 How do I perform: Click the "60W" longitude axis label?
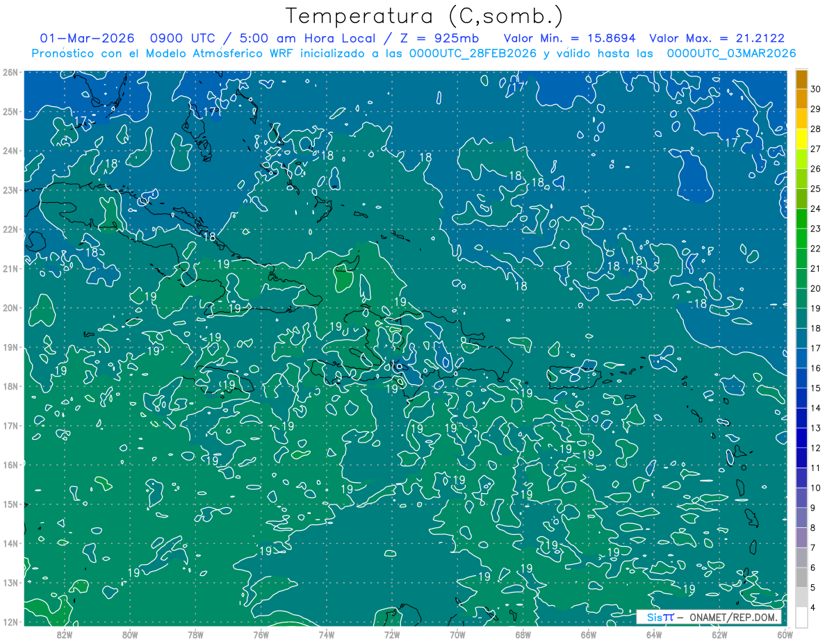785,634
